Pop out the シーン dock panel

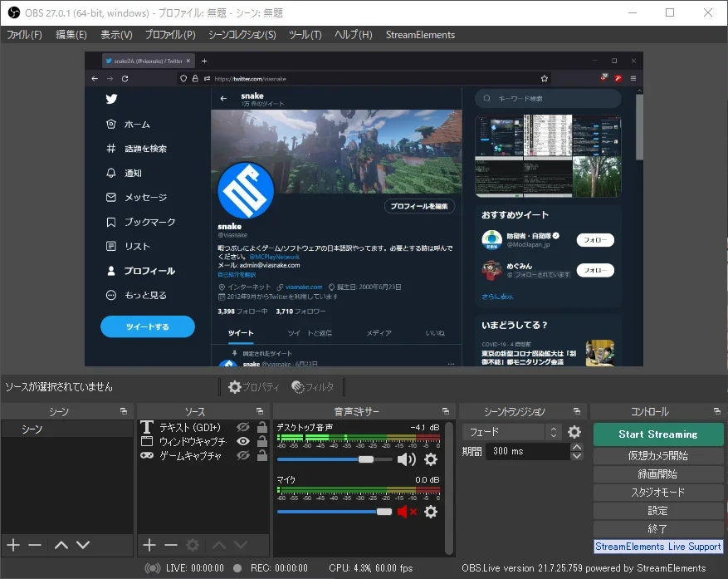pos(124,411)
